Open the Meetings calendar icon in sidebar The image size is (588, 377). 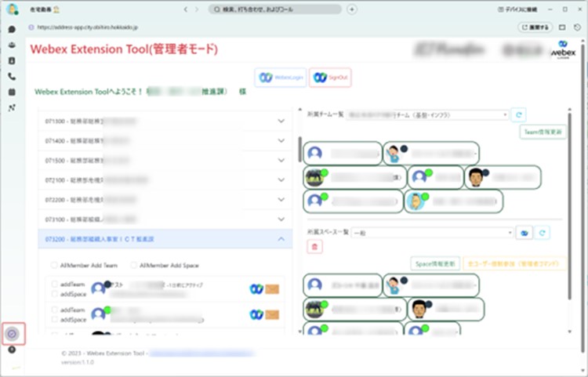(12, 92)
